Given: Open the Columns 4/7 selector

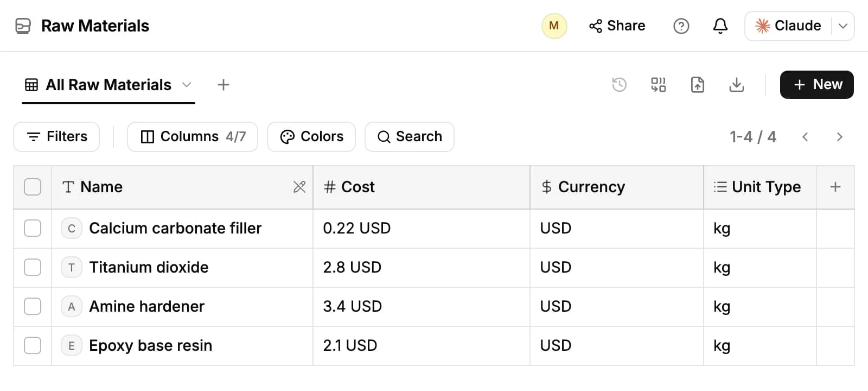Looking at the screenshot, I should pyautogui.click(x=193, y=137).
